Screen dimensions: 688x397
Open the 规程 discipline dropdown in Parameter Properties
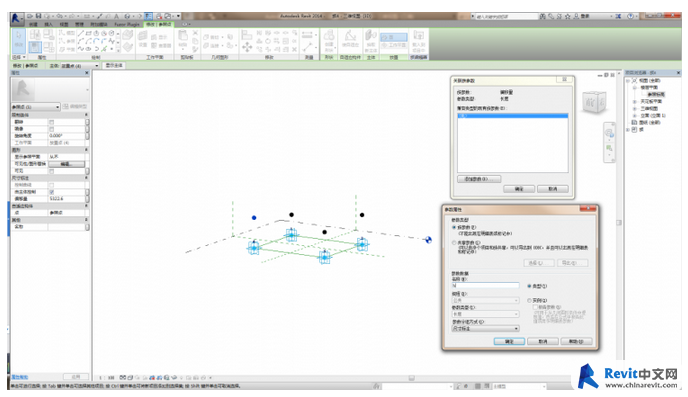[x=485, y=300]
